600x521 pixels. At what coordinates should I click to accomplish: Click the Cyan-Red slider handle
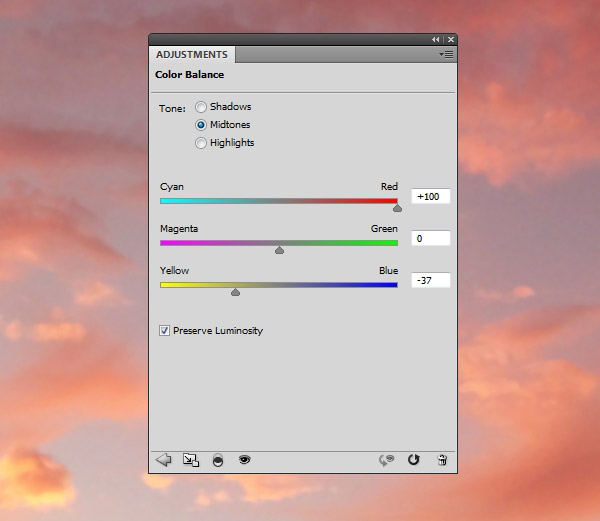[x=397, y=208]
